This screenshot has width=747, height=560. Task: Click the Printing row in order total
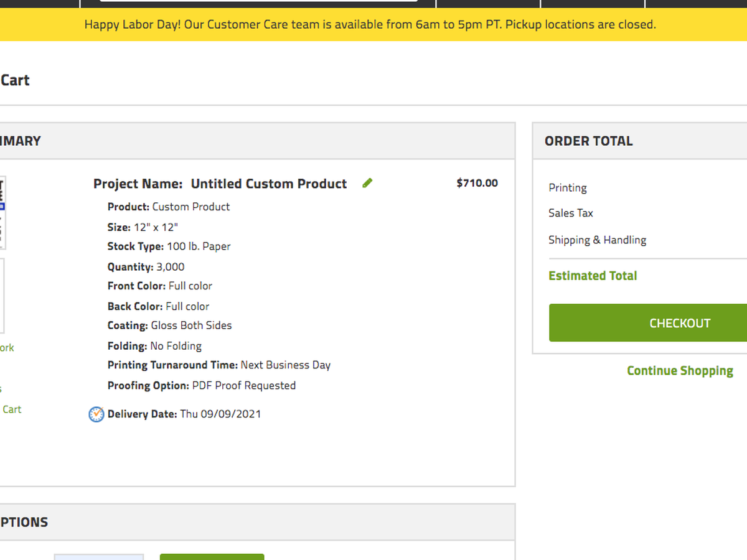click(x=567, y=188)
